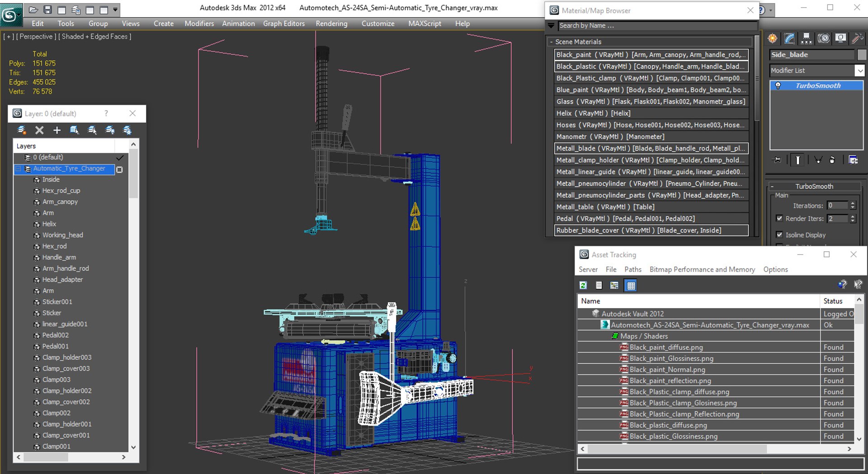Click Pin Stack icon below modifier stack
868x474 pixels.
[x=777, y=160]
